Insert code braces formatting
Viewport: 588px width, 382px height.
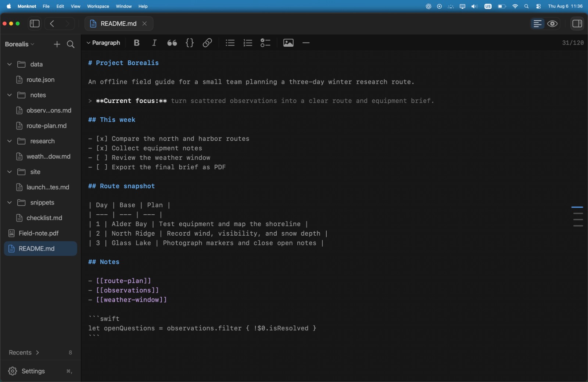coord(190,43)
